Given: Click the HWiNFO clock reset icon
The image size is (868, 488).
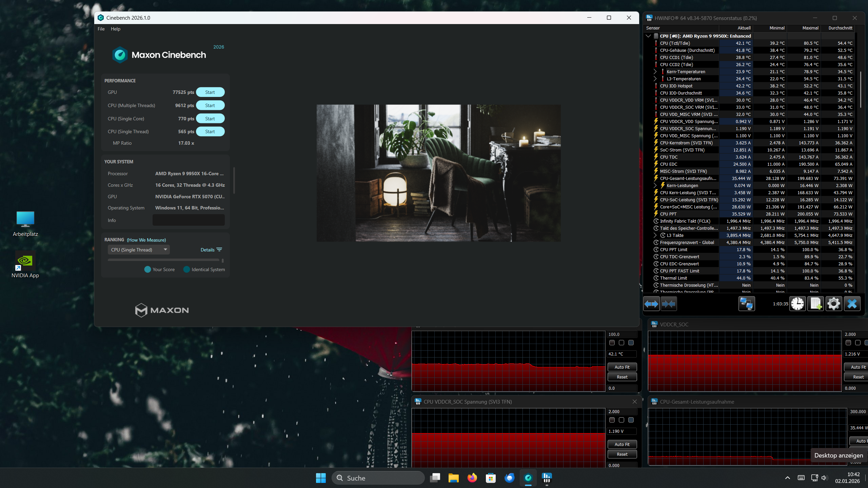Looking at the screenshot, I should [797, 304].
